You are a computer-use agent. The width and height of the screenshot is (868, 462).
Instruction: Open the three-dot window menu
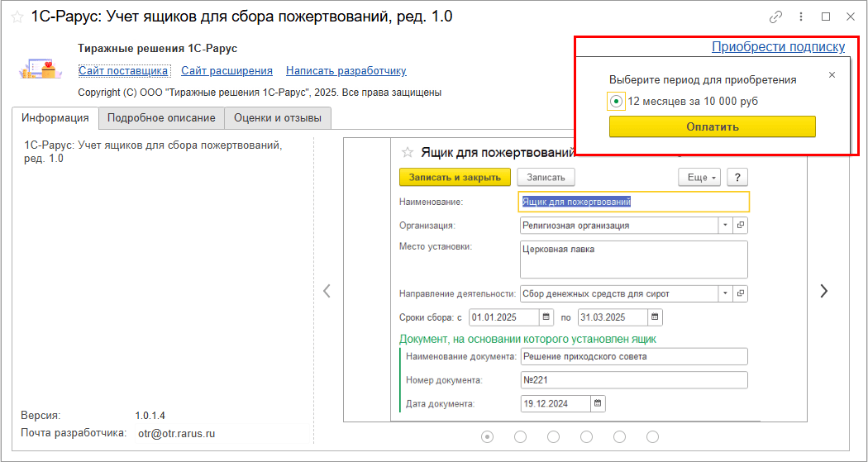(801, 17)
